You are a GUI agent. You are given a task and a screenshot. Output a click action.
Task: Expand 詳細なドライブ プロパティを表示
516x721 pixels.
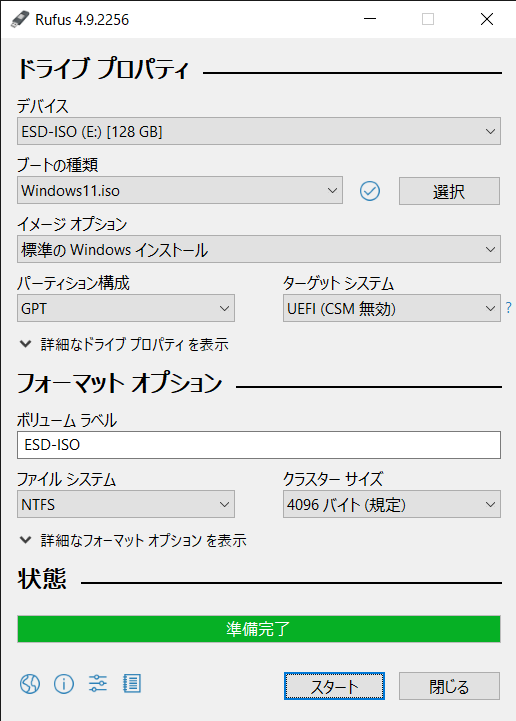tap(124, 344)
